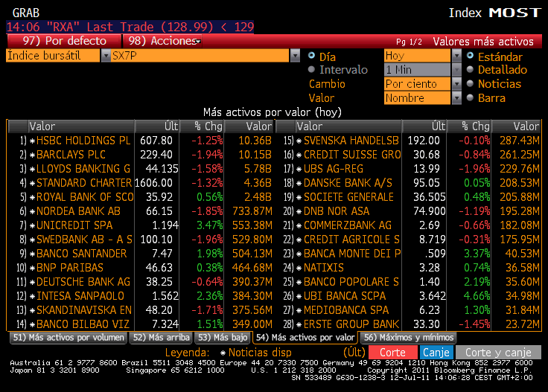
Task: Click news asterisk next to ERSTE GROUP BANK
Action: pyautogui.click(x=299, y=324)
